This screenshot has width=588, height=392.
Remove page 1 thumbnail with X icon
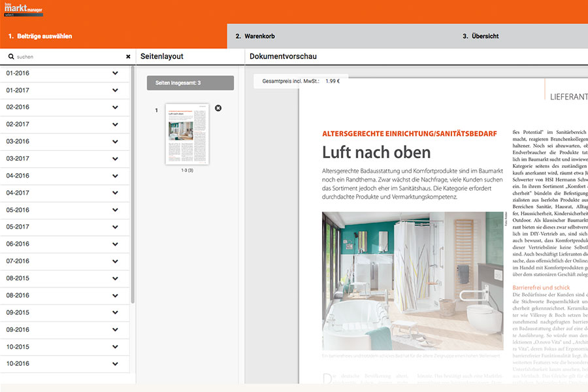(x=218, y=108)
